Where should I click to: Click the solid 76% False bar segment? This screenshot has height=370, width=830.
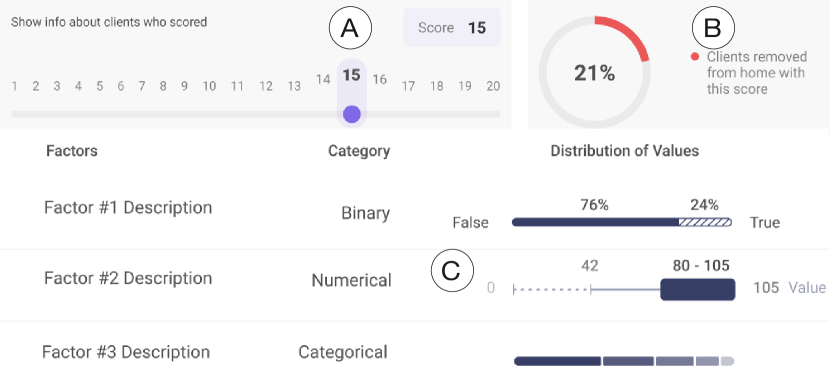[x=596, y=222]
